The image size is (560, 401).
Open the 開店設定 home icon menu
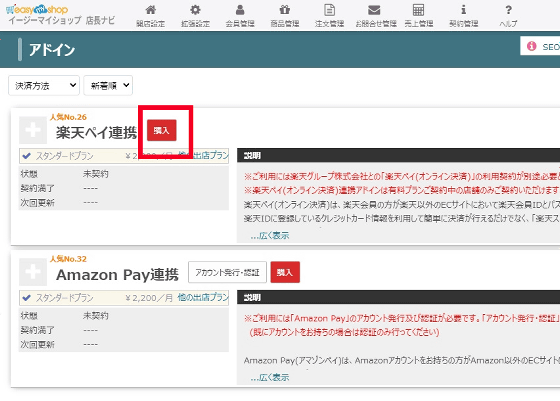click(150, 16)
